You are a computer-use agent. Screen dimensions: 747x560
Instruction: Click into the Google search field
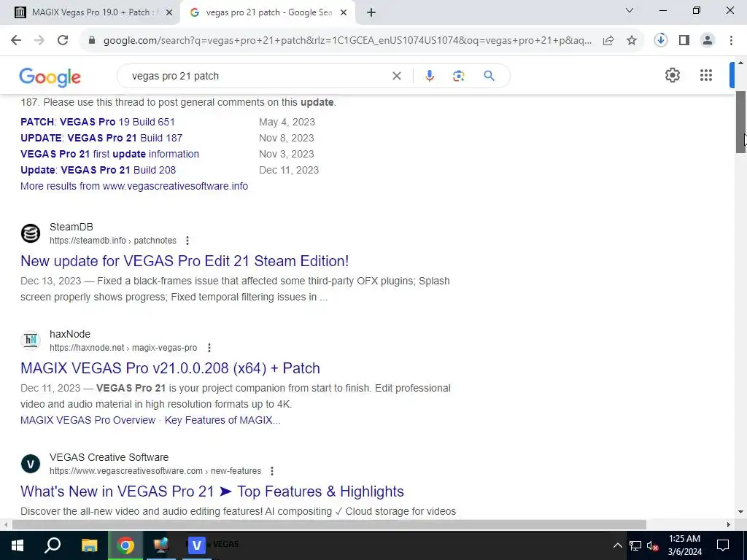coord(258,76)
